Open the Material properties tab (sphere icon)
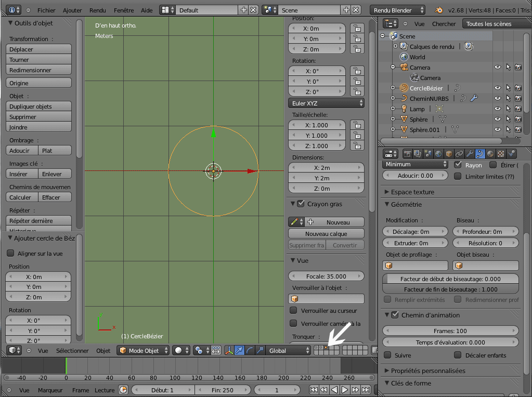Image resolution: width=532 pixels, height=397 pixels. [490, 154]
